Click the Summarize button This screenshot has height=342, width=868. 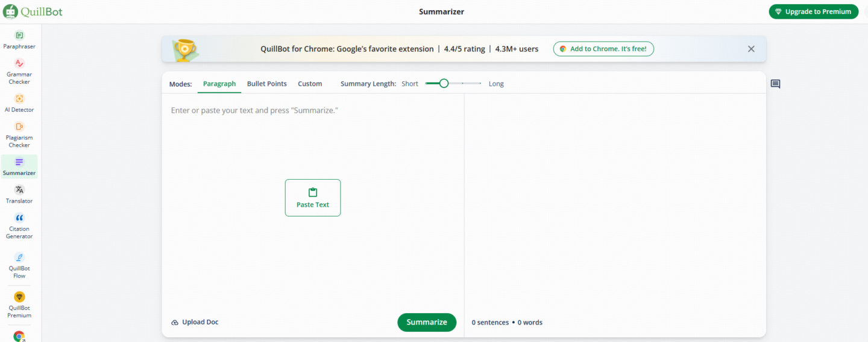427,322
